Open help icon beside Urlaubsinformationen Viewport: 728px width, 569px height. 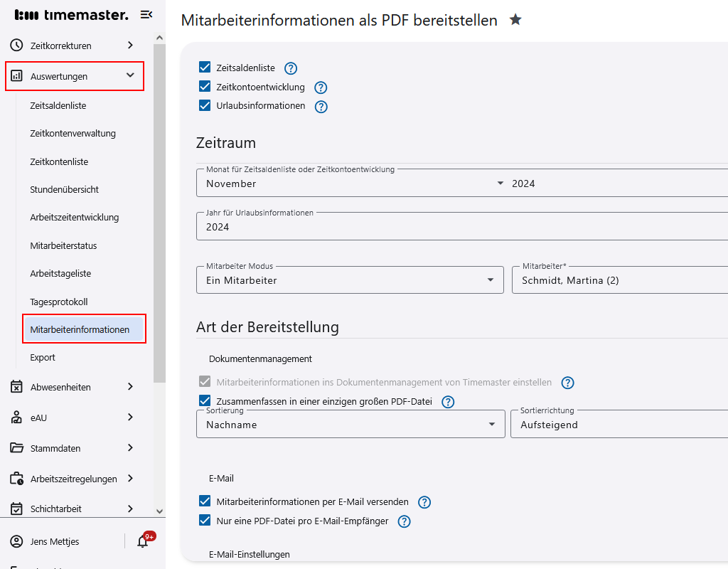(321, 107)
